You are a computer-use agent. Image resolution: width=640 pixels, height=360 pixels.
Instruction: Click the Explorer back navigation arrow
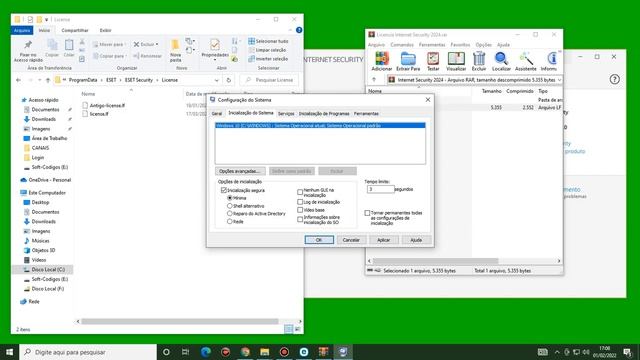[18, 80]
